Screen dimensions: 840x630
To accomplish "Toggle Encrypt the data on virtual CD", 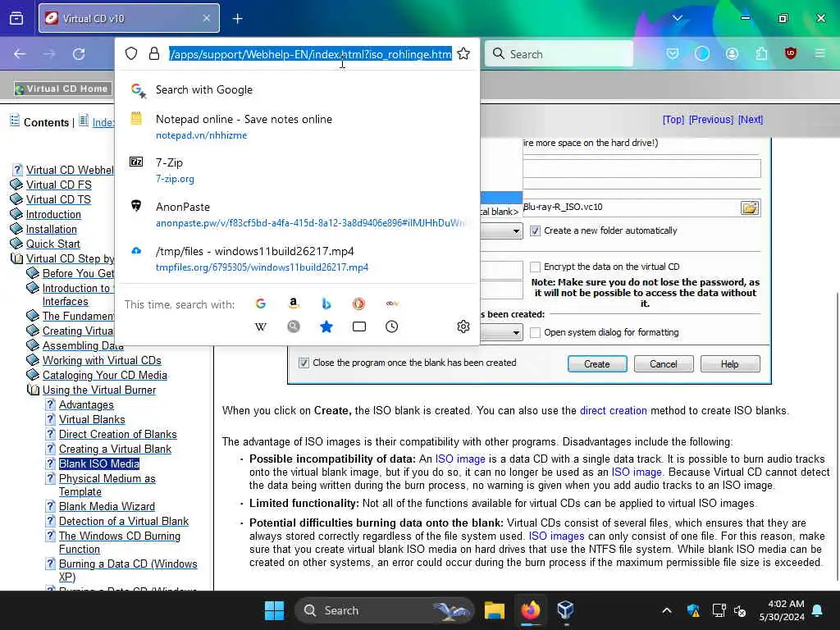I will click(x=535, y=267).
